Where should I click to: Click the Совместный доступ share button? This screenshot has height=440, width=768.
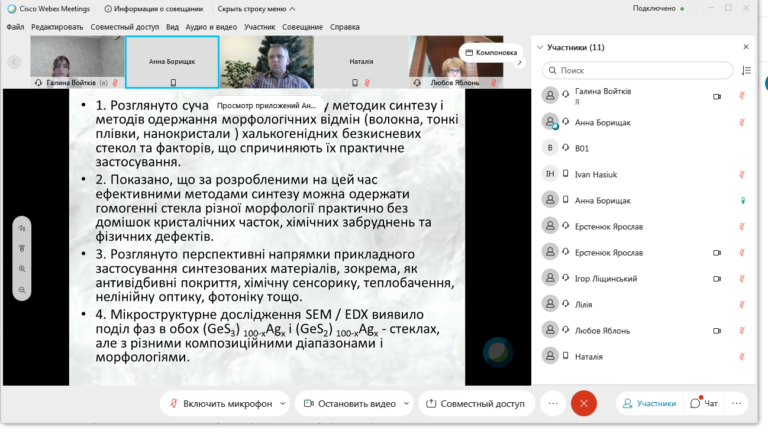coord(476,403)
